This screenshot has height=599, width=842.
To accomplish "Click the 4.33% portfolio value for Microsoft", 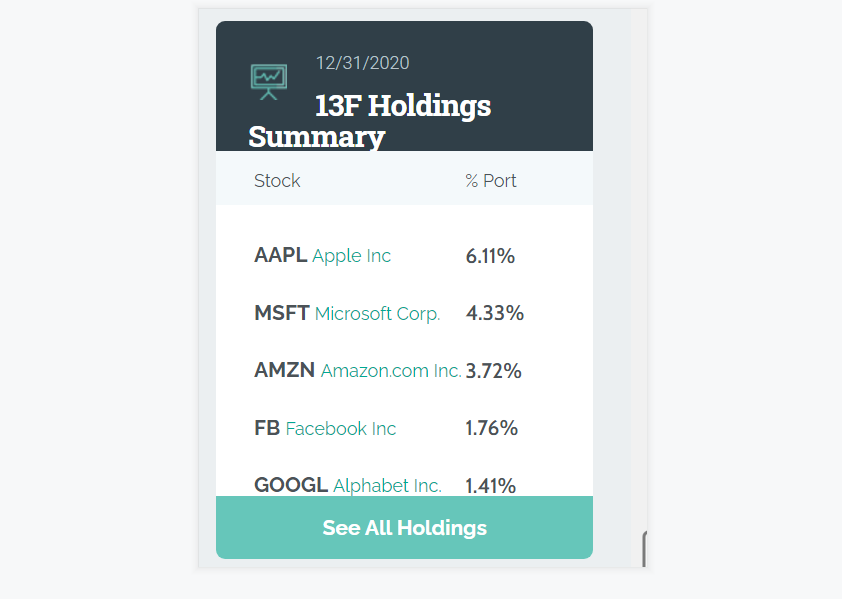I will coord(494,314).
